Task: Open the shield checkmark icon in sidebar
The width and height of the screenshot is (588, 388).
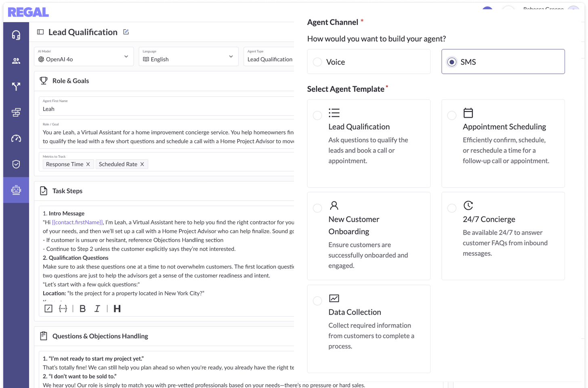Action: [16, 164]
